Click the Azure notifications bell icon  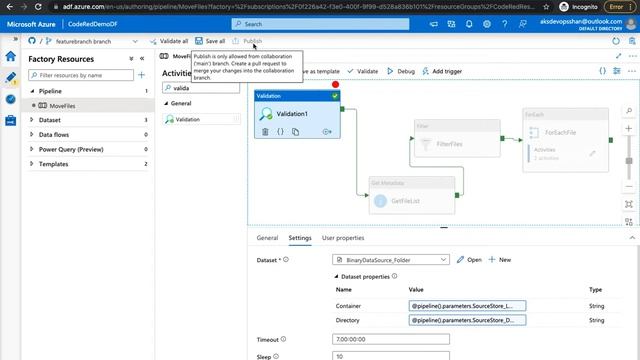[x=469, y=24]
